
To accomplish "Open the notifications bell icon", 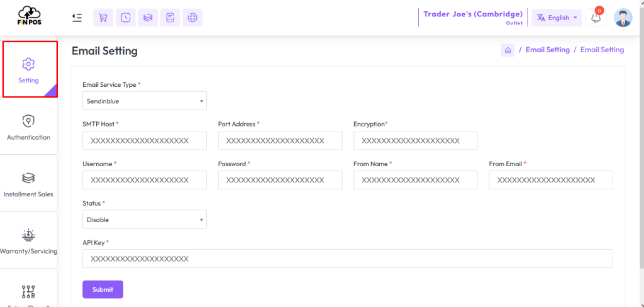I will (x=596, y=18).
